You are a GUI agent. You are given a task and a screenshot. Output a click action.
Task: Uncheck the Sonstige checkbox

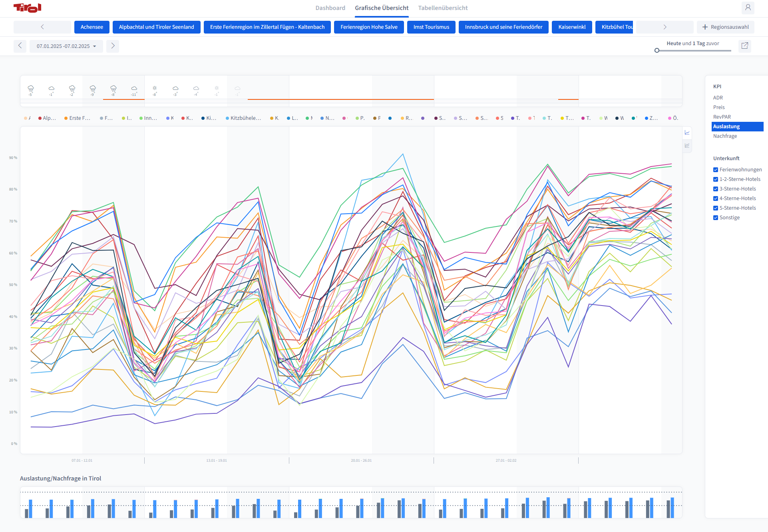tap(716, 218)
